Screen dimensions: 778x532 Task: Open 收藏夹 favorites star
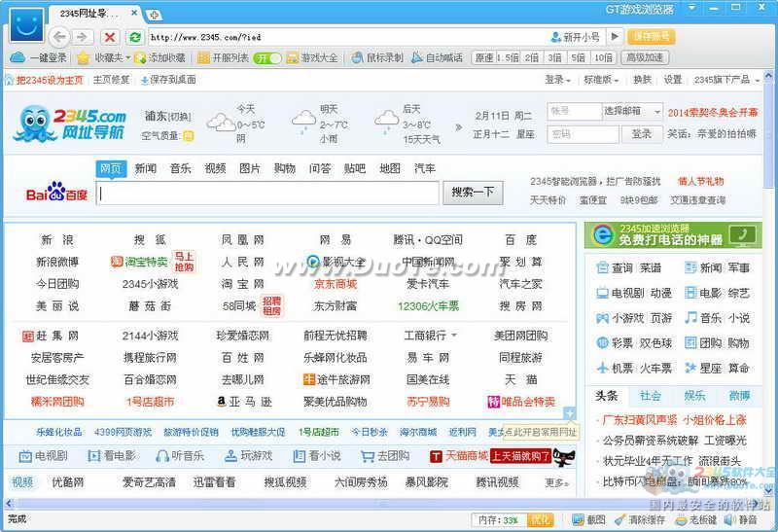83,58
